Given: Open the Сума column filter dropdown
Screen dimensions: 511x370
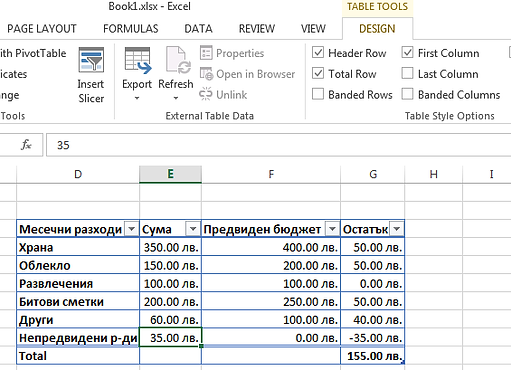Looking at the screenshot, I should tap(193, 229).
